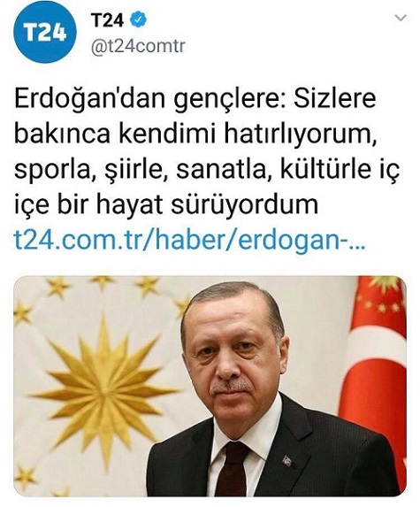The height and width of the screenshot is (507, 420).
Task: Click the text 'içe bir hayat sürüyordum'
Action: point(166,205)
